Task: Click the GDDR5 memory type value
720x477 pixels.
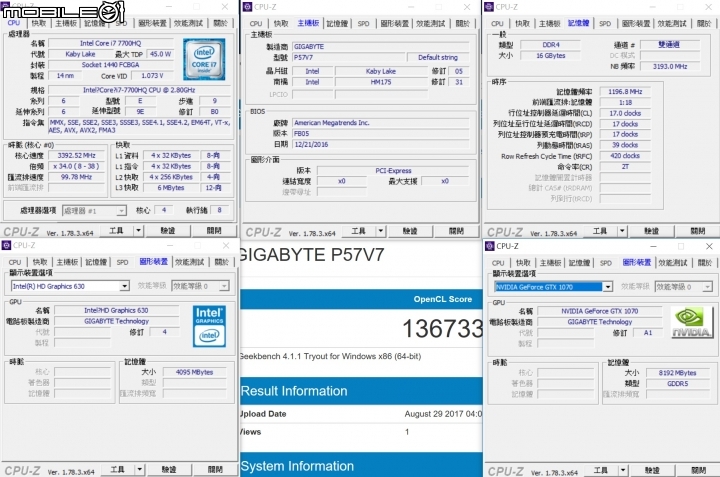Action: 677,383
